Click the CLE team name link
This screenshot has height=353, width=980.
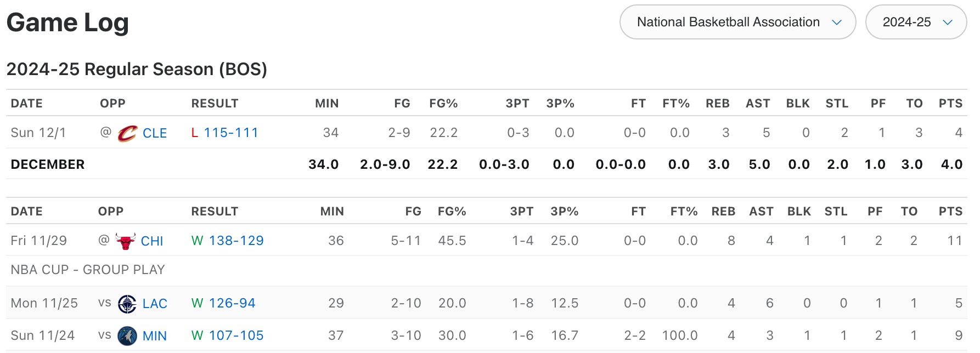coord(155,133)
